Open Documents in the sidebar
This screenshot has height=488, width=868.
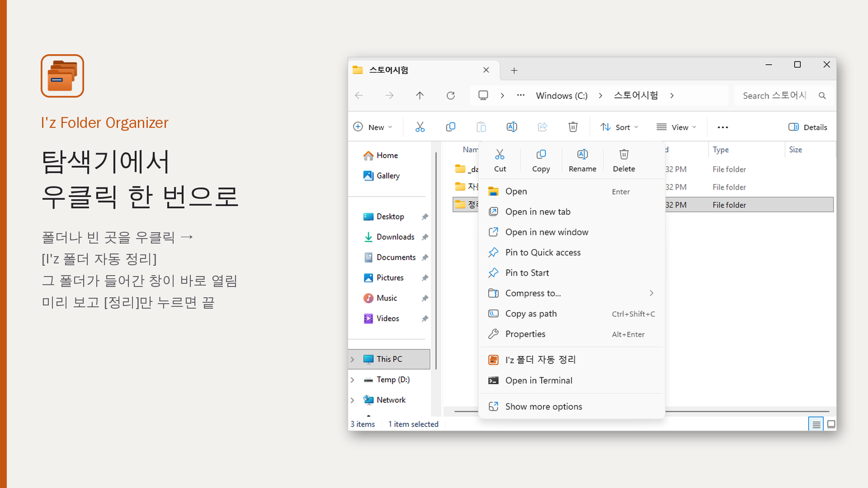pyautogui.click(x=389, y=257)
